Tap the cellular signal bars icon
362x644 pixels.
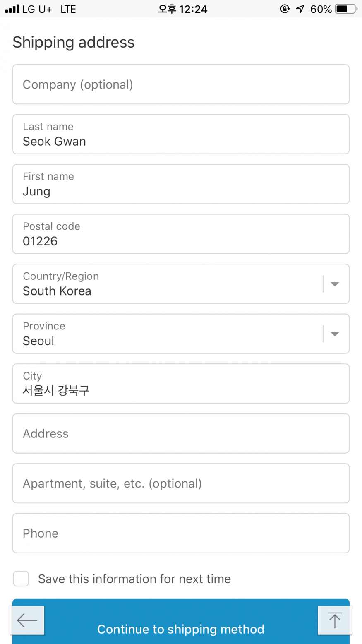12,9
